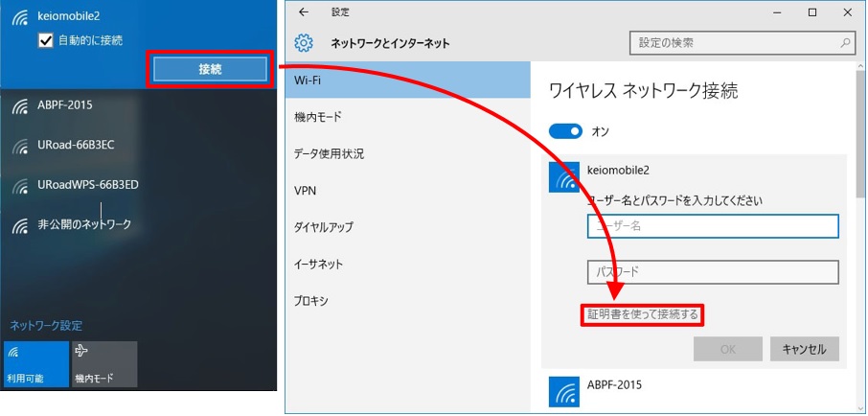Click the ABPF-2015 Wi-Fi signal icon in flyout

coord(21,105)
